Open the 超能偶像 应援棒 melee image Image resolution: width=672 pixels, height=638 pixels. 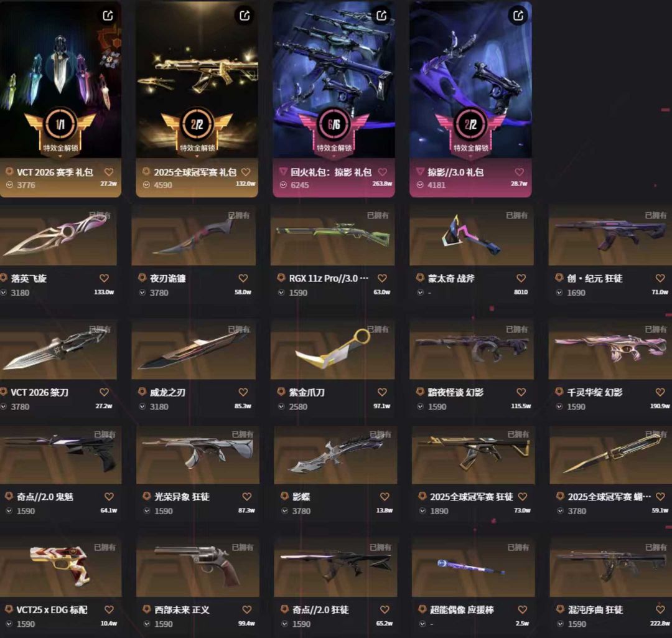(x=473, y=567)
